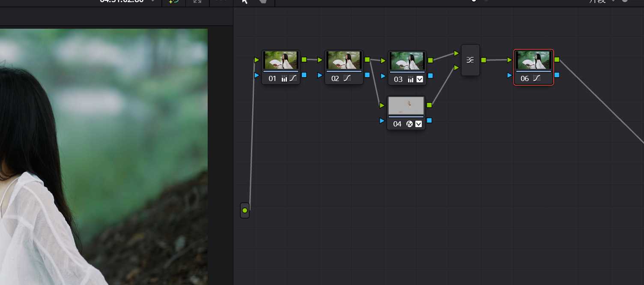Viewport: 644px width, 285px height.
Task: Click node 04 green RGB input triangle
Action: coord(382,105)
